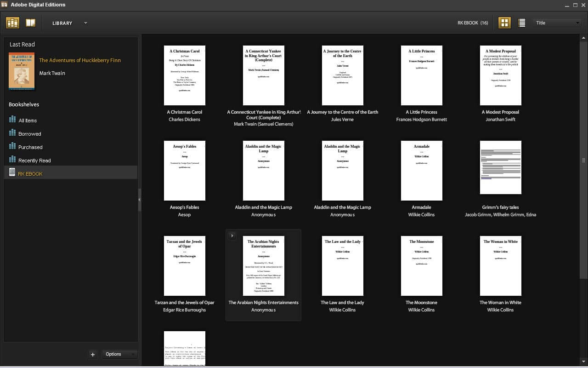This screenshot has width=588, height=368.
Task: Open Armadale book thumbnail
Action: click(x=422, y=171)
